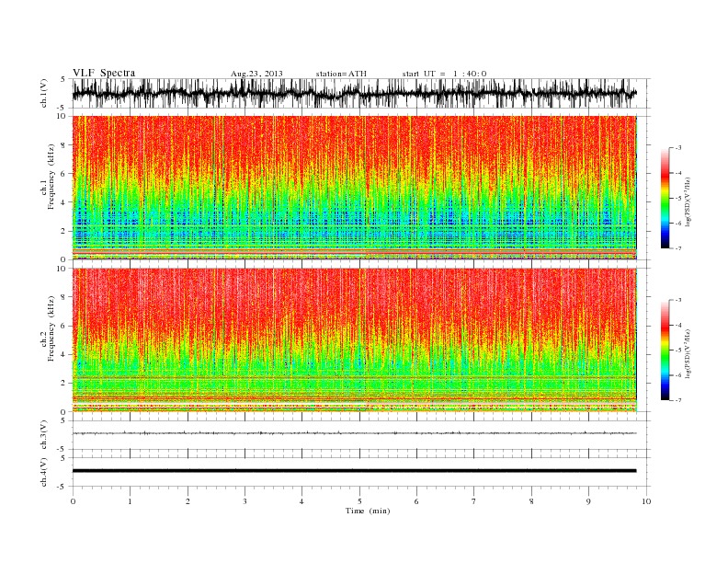Screen dimensions: 728x563
Task: Click the "8" kHz tick of ch.1 spectrogram
Action: 64,145
